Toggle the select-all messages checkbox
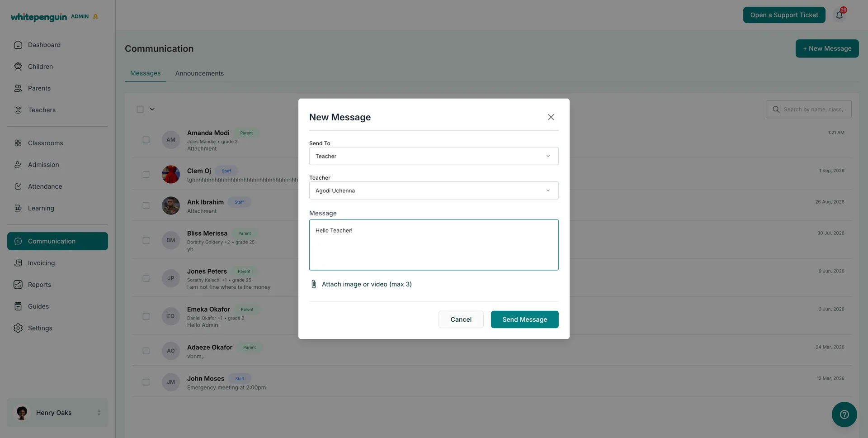The height and width of the screenshot is (438, 868). point(140,109)
